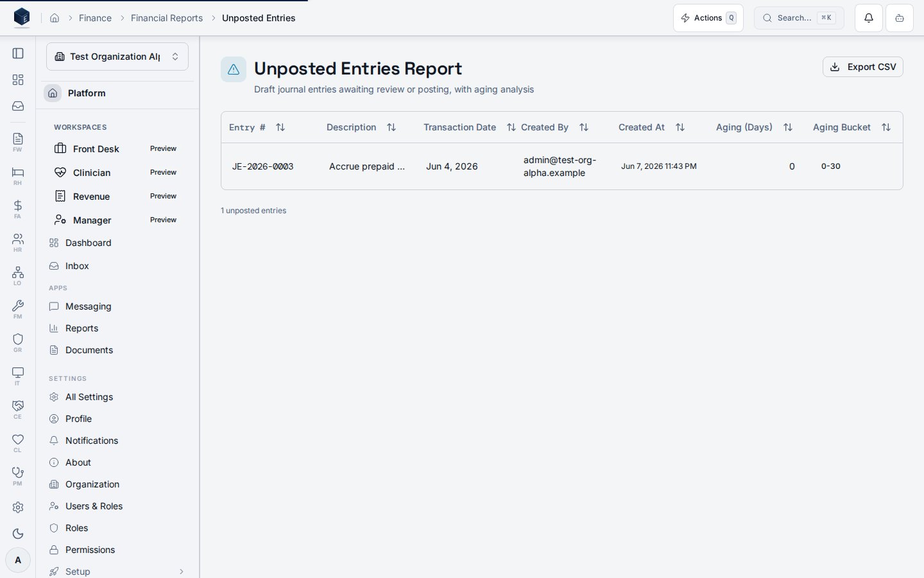This screenshot has width=924, height=578.
Task: Open the settings gear rail icon
Action: pos(18,507)
